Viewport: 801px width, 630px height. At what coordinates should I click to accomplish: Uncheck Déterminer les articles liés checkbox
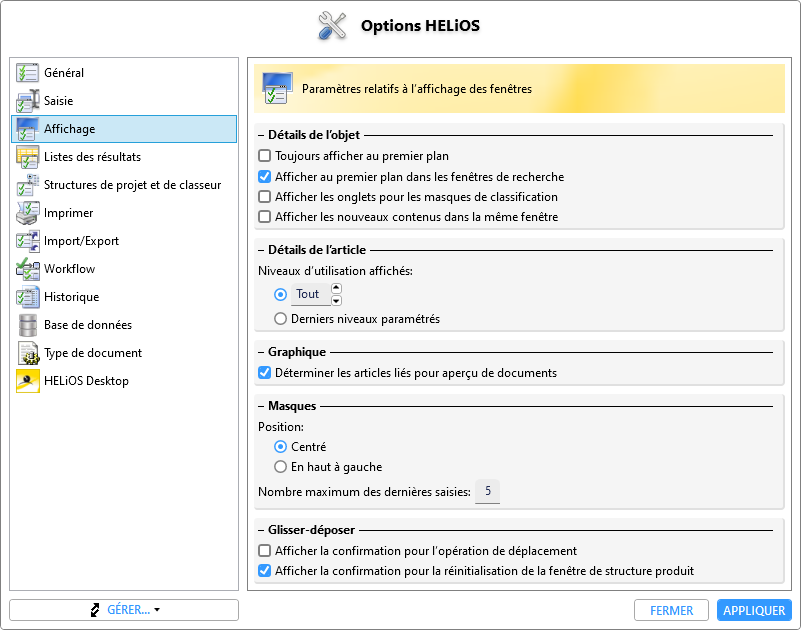[x=265, y=373]
